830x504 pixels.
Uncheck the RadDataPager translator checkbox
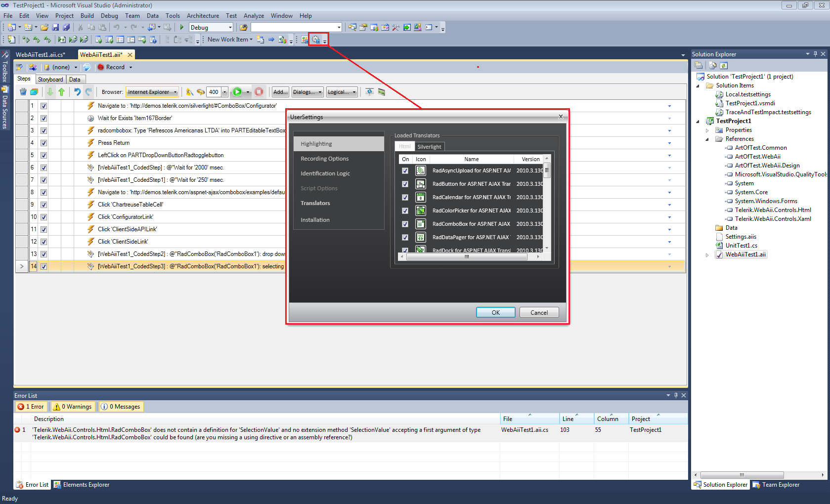coord(405,237)
